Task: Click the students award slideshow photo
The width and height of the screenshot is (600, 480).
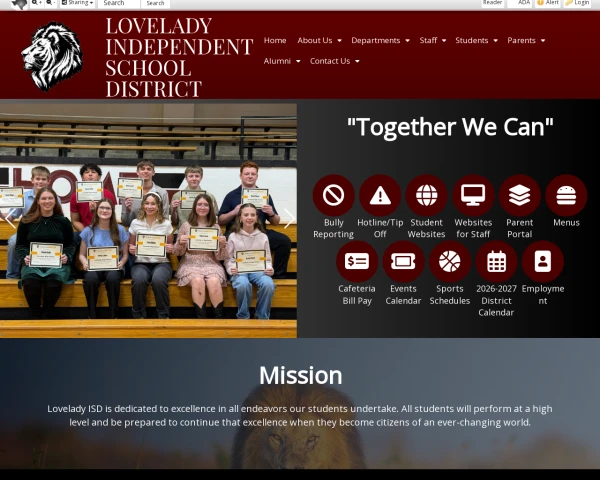Action: (148, 220)
